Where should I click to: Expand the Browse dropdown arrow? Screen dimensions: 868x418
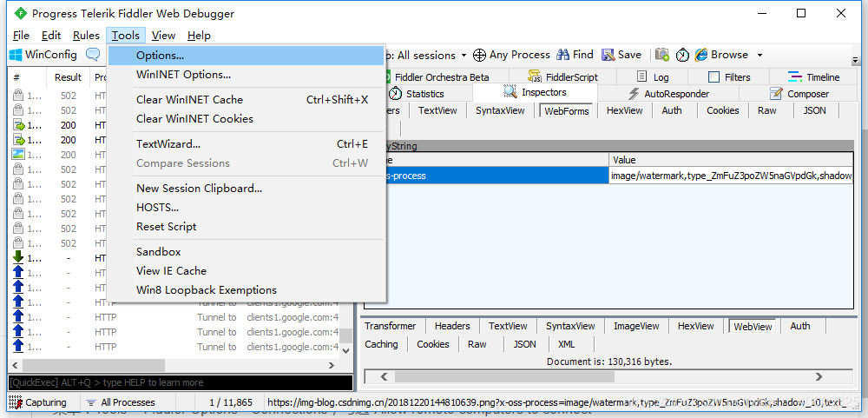760,55
